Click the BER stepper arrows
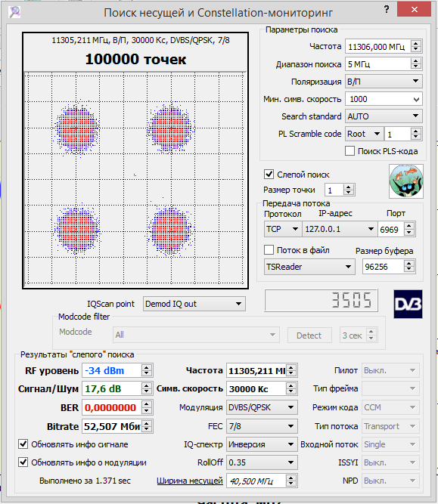 [147, 407]
